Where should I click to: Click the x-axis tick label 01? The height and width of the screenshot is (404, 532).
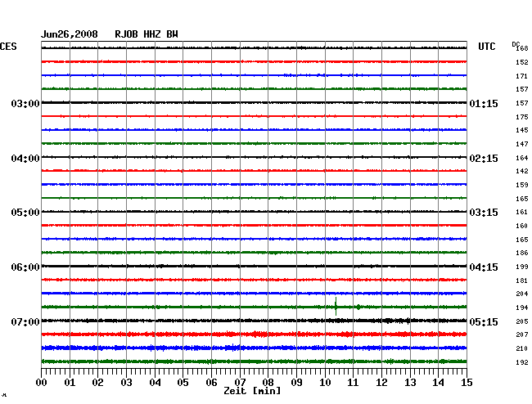tap(70, 383)
